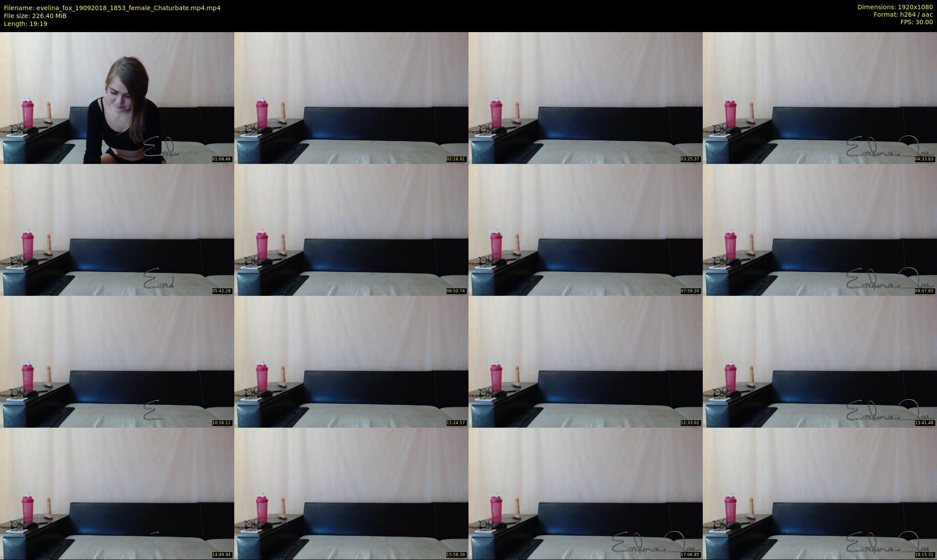Select the frame at 15:58.39

[x=351, y=493]
